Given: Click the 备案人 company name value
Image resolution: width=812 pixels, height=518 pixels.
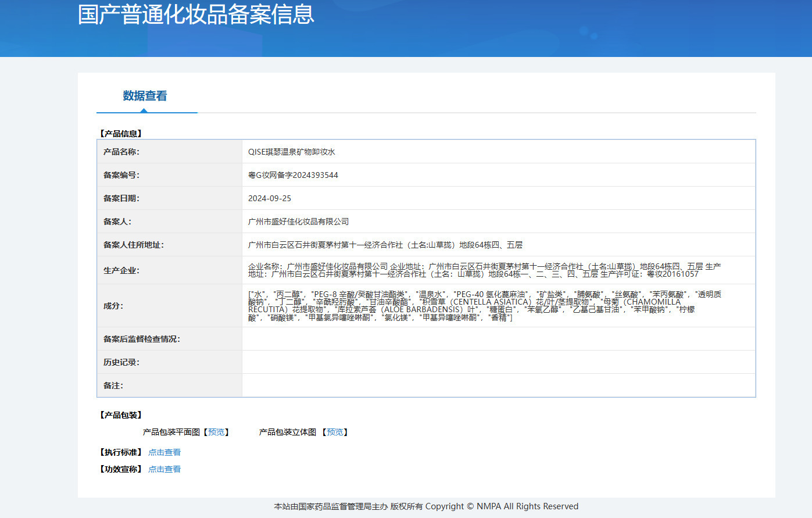Looking at the screenshot, I should click(299, 222).
